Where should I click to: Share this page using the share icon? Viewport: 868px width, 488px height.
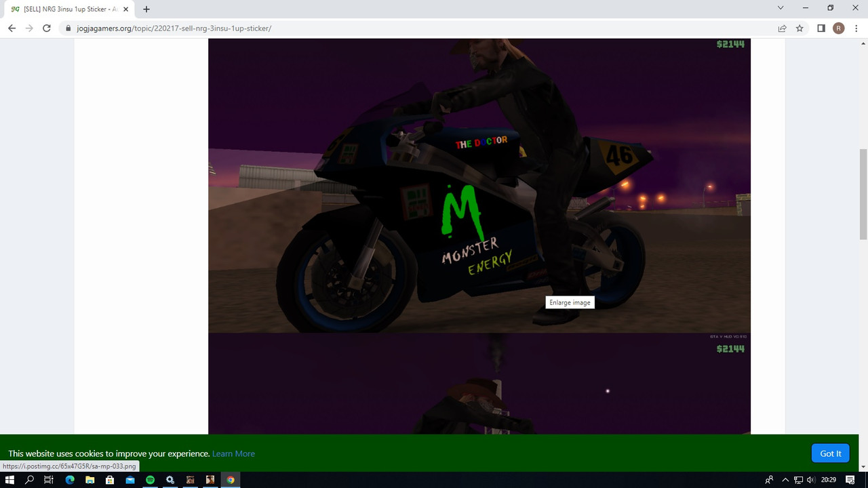(x=782, y=28)
